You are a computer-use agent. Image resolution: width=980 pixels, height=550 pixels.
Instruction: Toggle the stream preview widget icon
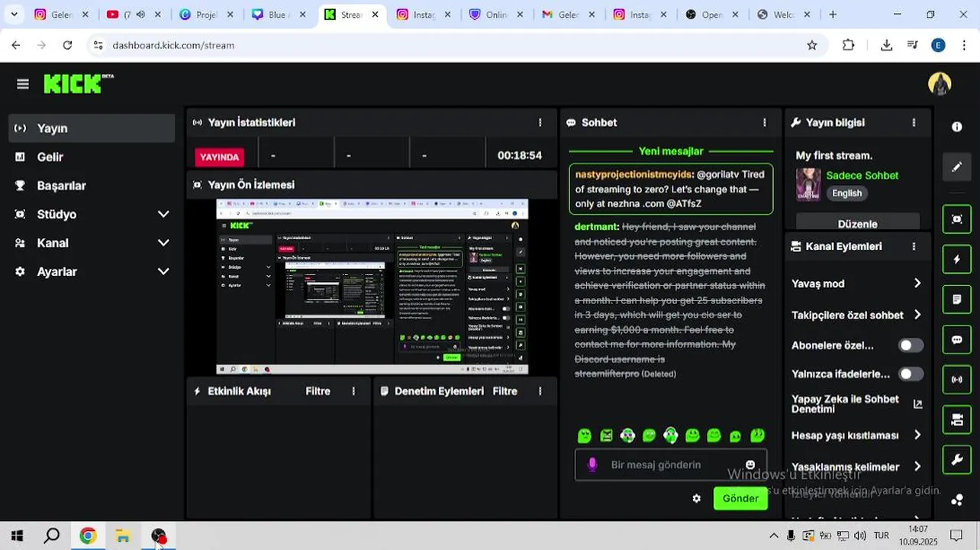click(x=957, y=219)
